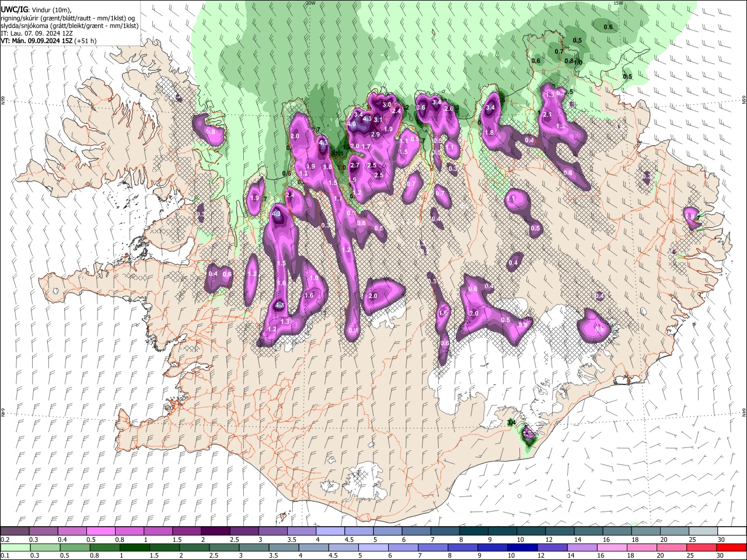
Task: Click upper legend swatch between 0.8 and 1
Action: coord(129,531)
